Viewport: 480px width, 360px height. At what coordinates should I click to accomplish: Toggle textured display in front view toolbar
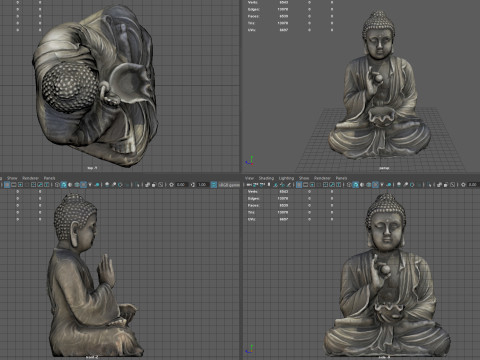point(375,185)
